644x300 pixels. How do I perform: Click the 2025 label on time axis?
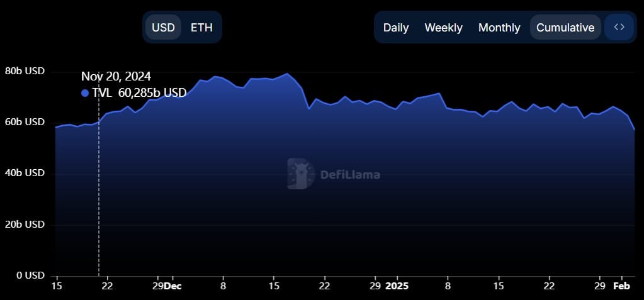click(397, 286)
